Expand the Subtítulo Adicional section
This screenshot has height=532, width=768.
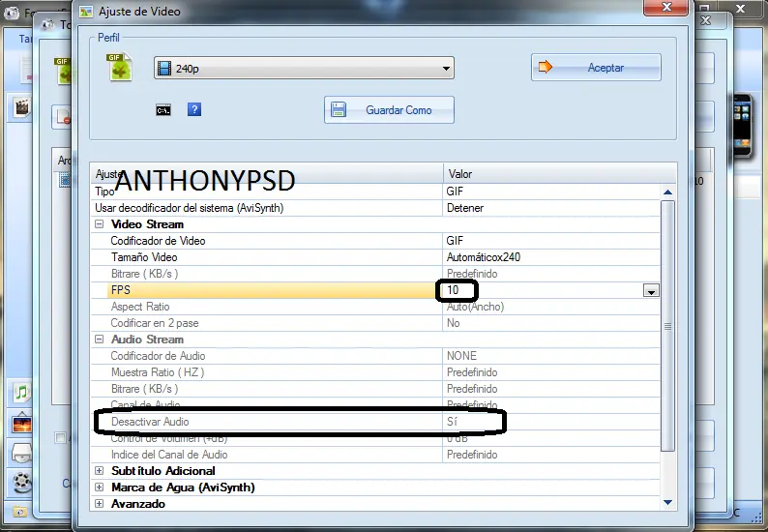tap(100, 471)
